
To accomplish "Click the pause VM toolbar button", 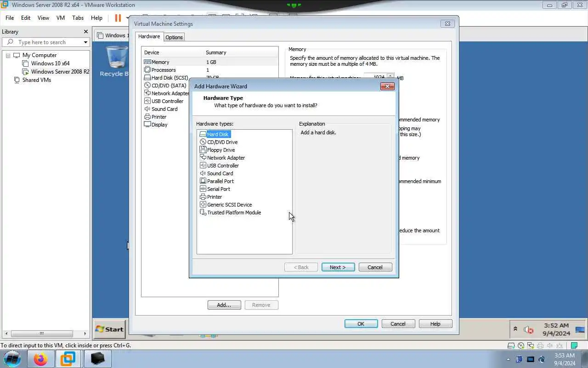I will (x=118, y=18).
